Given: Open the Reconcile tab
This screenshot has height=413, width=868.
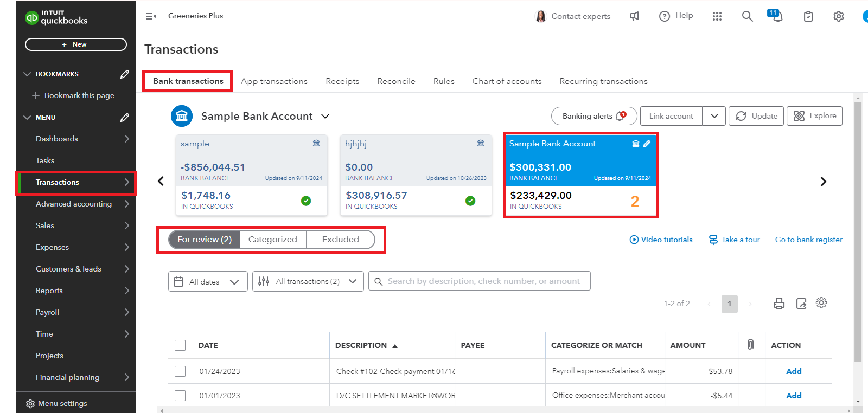Looking at the screenshot, I should pyautogui.click(x=396, y=81).
